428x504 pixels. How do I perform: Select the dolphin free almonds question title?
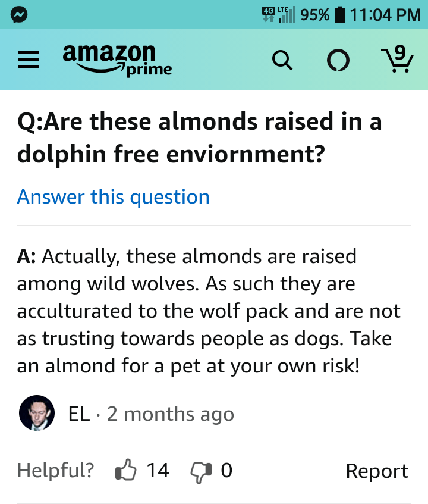pyautogui.click(x=199, y=138)
